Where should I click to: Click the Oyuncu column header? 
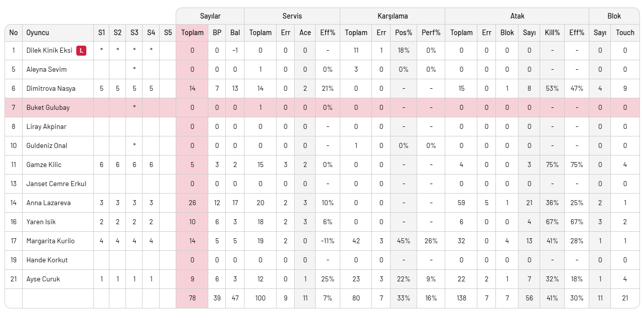tap(38, 33)
